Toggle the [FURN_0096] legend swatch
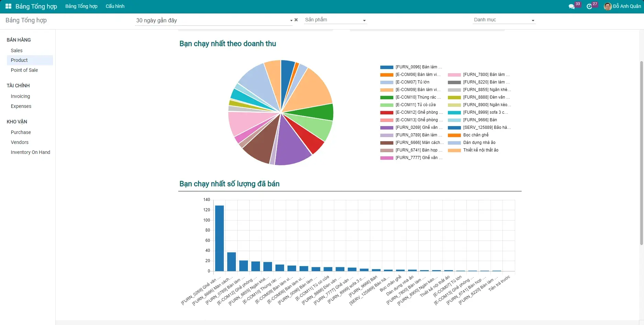 [x=386, y=67]
